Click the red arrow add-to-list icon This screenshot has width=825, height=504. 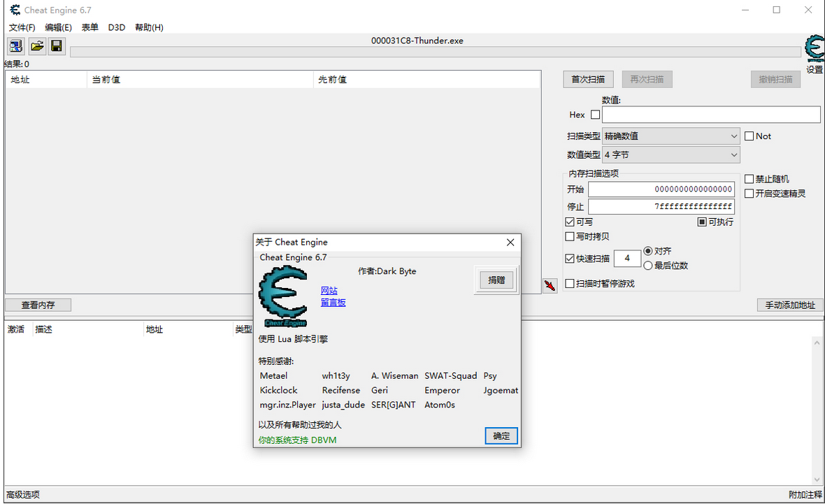(x=550, y=285)
